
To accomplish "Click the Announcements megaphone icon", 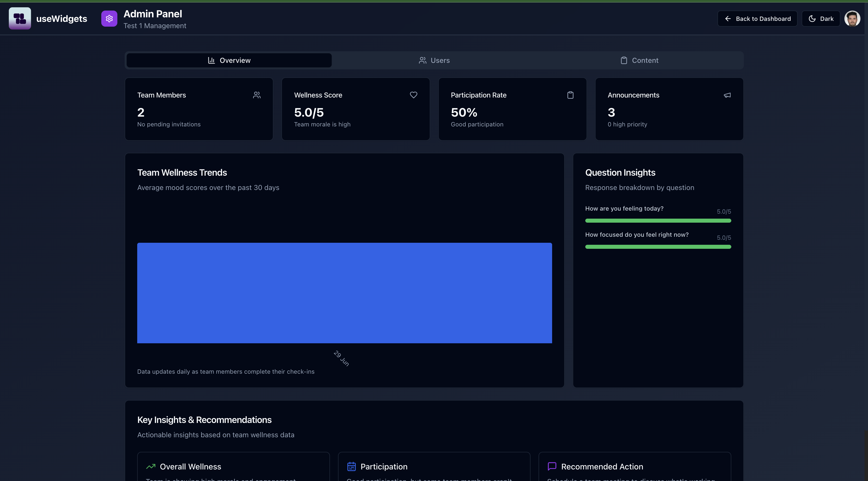I will pos(727,95).
